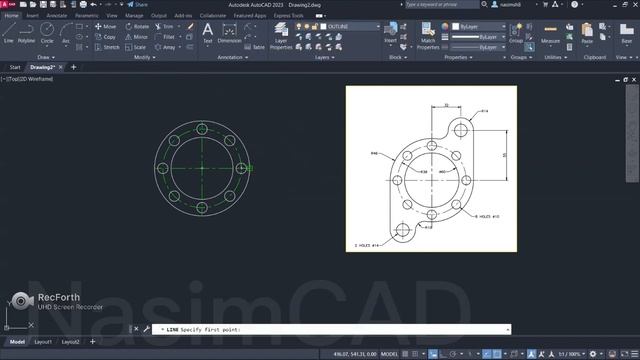640x360 pixels.
Task: Choose the Trim command
Action: (164, 27)
